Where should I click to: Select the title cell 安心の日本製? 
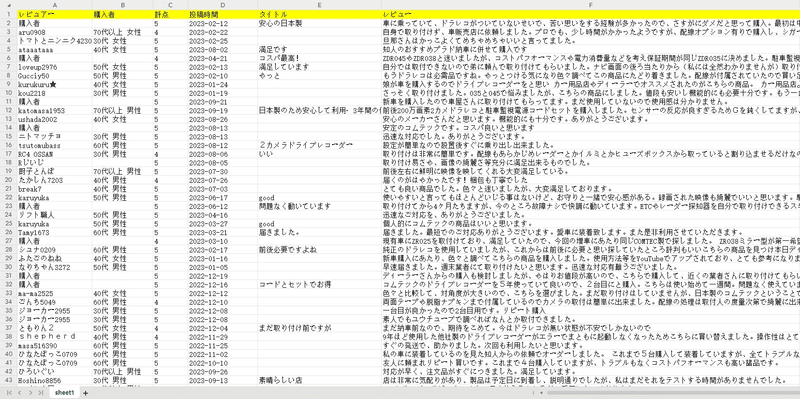tap(319, 23)
